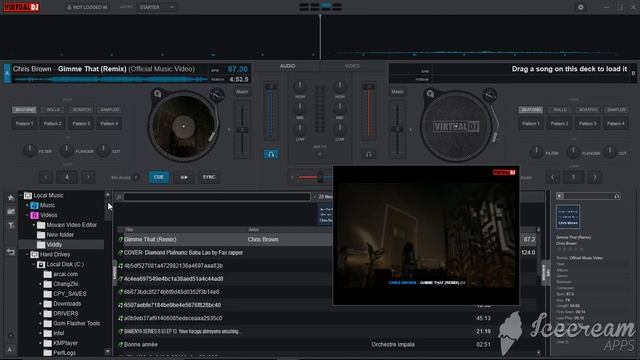
Task: Open the favorites star icon in browser sidebar
Action: (11, 198)
